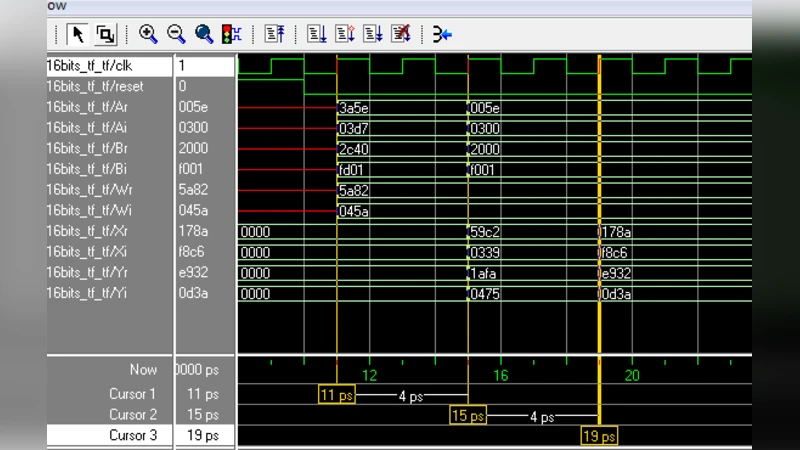Viewport: 800px width, 450px height.
Task: Click the 19 ps cursor marker
Action: click(599, 436)
